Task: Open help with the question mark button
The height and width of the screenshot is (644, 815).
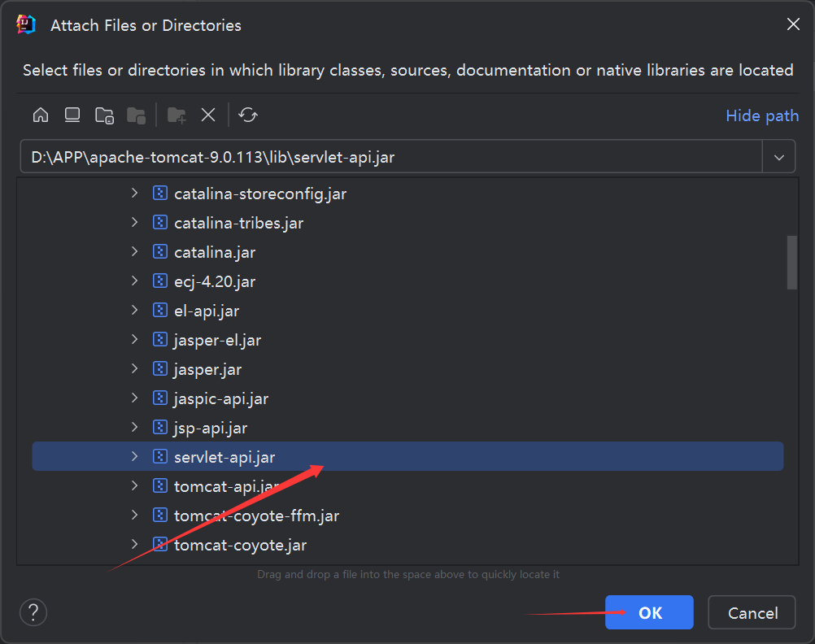Action: coord(33,612)
